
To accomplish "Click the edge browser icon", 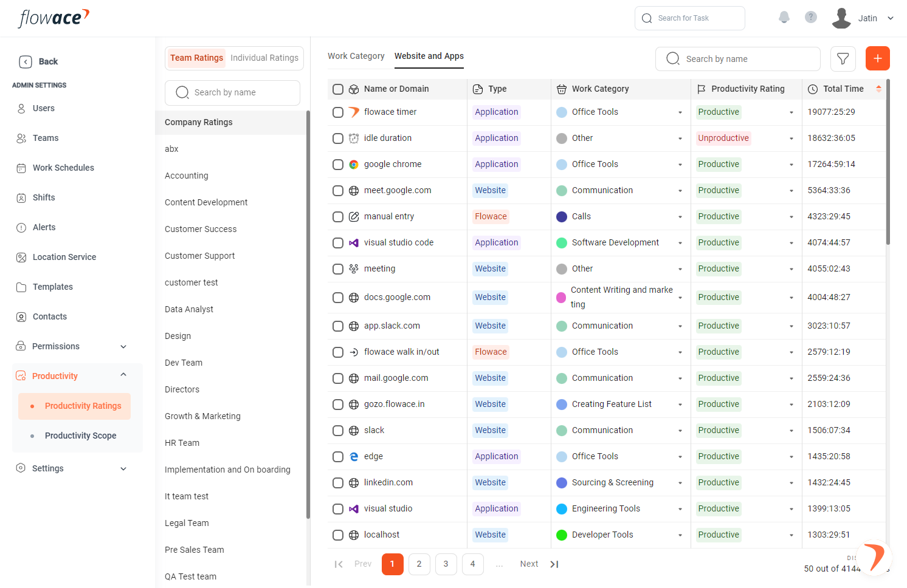I will pos(354,457).
